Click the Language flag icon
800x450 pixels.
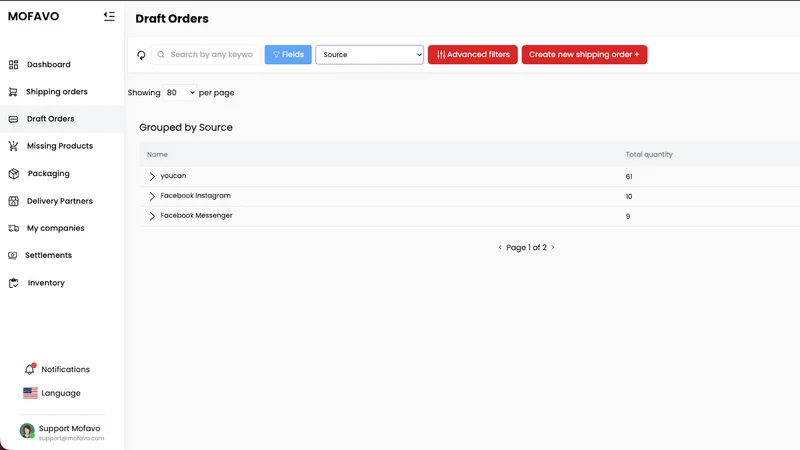(x=30, y=393)
